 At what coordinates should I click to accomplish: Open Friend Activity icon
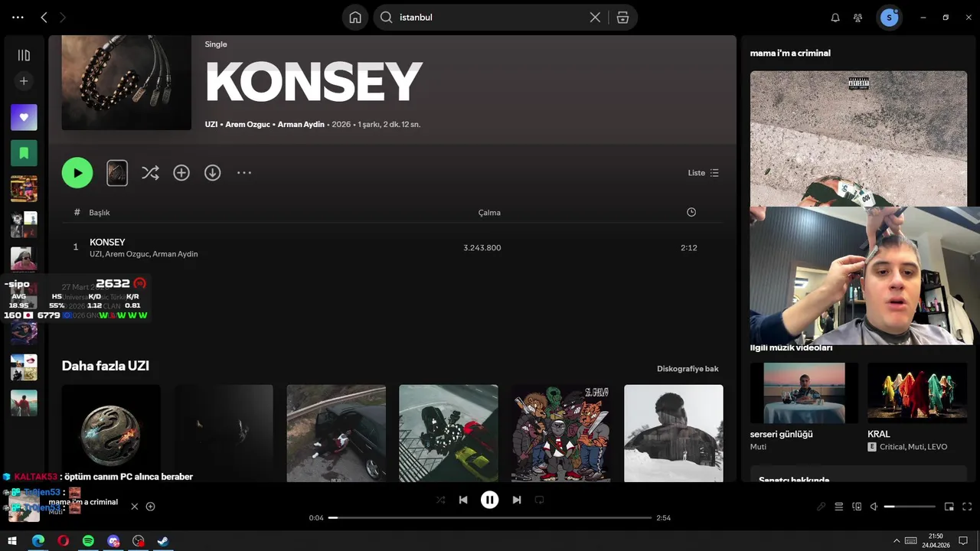pyautogui.click(x=857, y=18)
